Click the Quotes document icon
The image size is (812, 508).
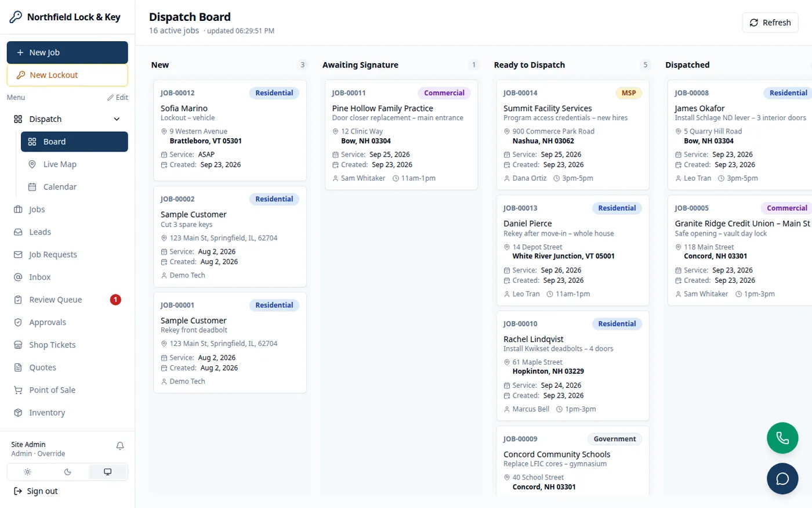pyautogui.click(x=18, y=368)
